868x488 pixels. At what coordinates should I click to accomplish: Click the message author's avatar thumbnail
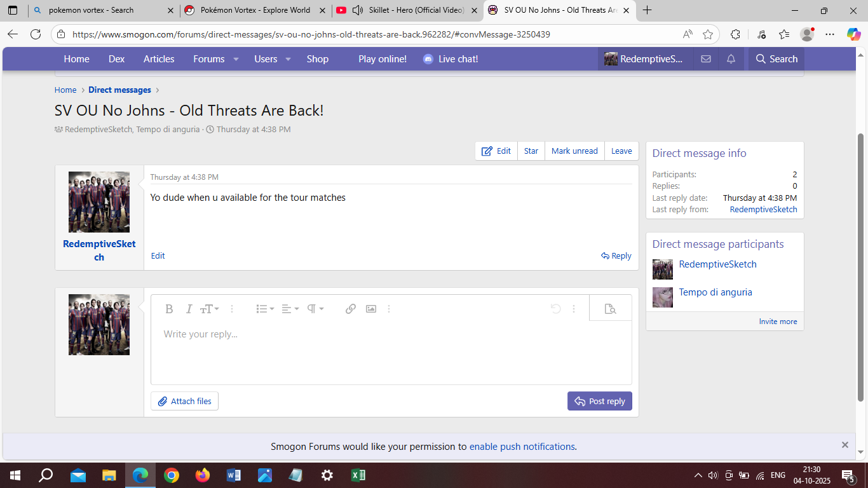pos(99,202)
